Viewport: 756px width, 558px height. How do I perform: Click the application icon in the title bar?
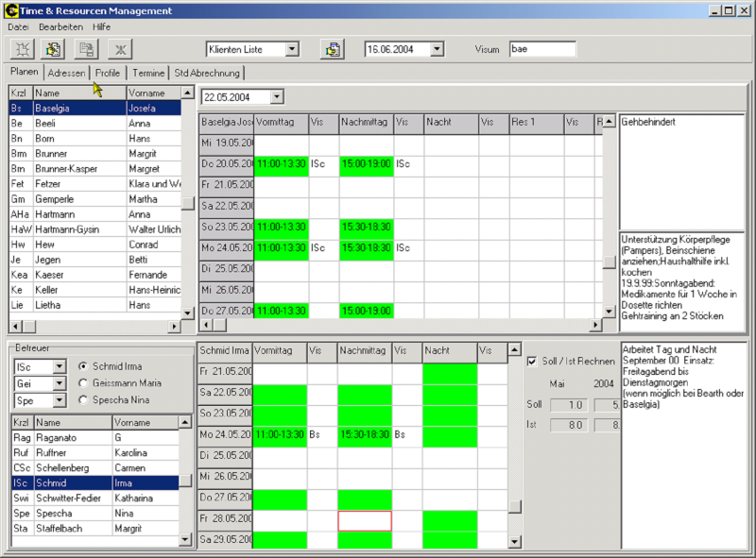pyautogui.click(x=11, y=10)
